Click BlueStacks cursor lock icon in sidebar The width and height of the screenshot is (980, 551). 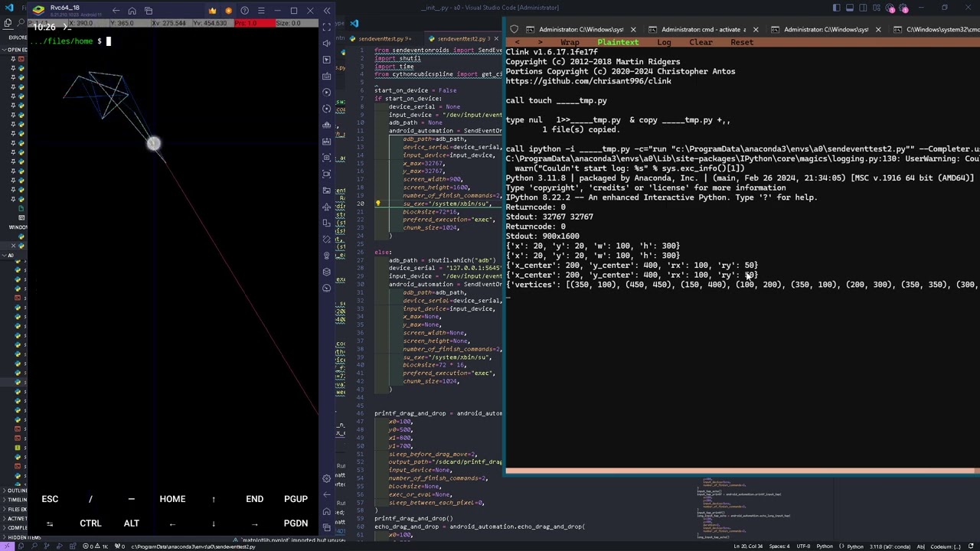(x=327, y=59)
